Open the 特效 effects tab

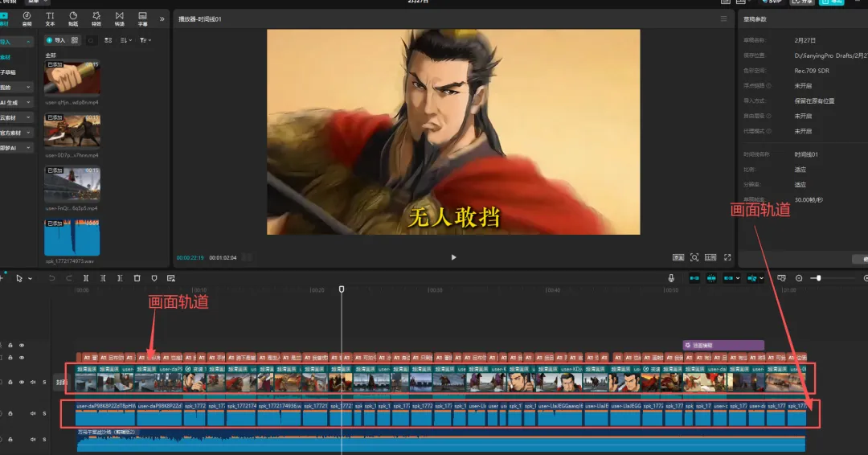96,18
